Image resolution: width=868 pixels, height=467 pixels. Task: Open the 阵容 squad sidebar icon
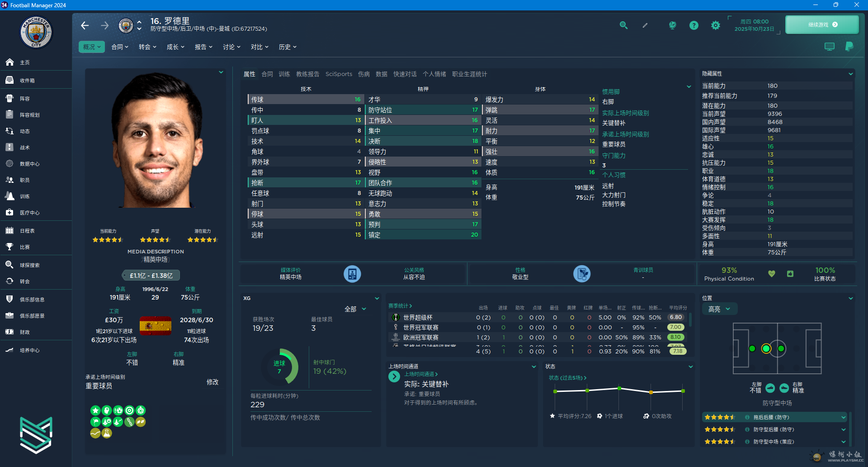pos(9,98)
